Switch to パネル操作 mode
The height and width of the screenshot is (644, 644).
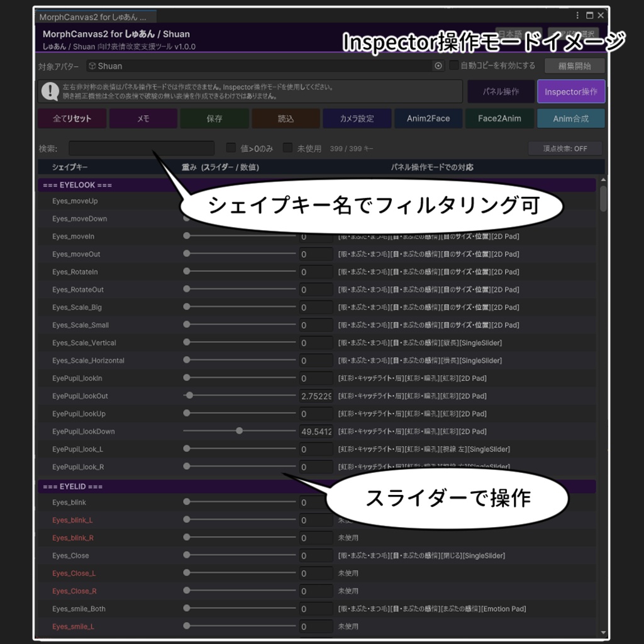pyautogui.click(x=501, y=92)
